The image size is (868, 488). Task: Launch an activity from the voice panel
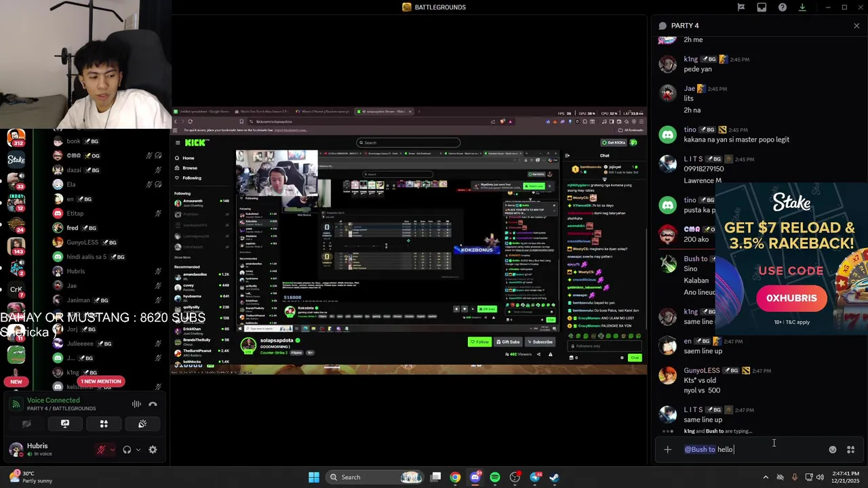click(x=104, y=424)
